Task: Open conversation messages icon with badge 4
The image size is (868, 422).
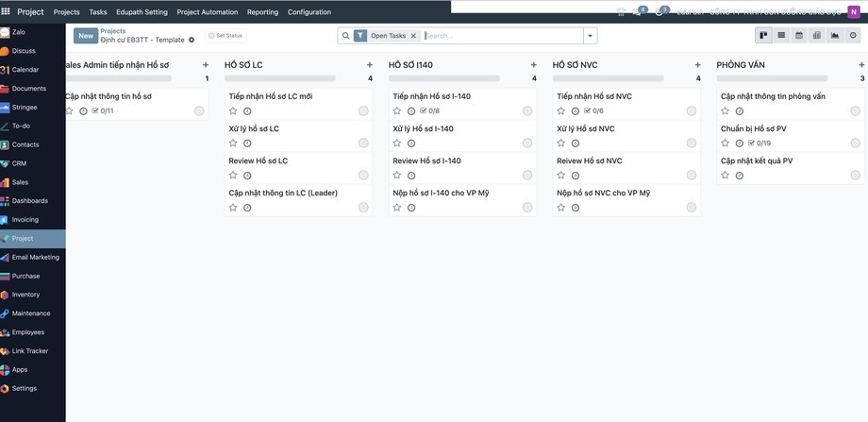Action: 639,11
